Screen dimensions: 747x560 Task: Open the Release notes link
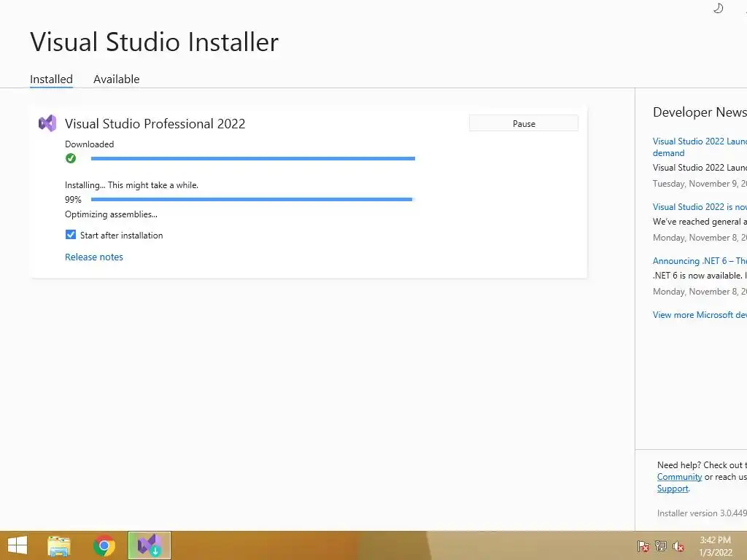click(x=94, y=257)
